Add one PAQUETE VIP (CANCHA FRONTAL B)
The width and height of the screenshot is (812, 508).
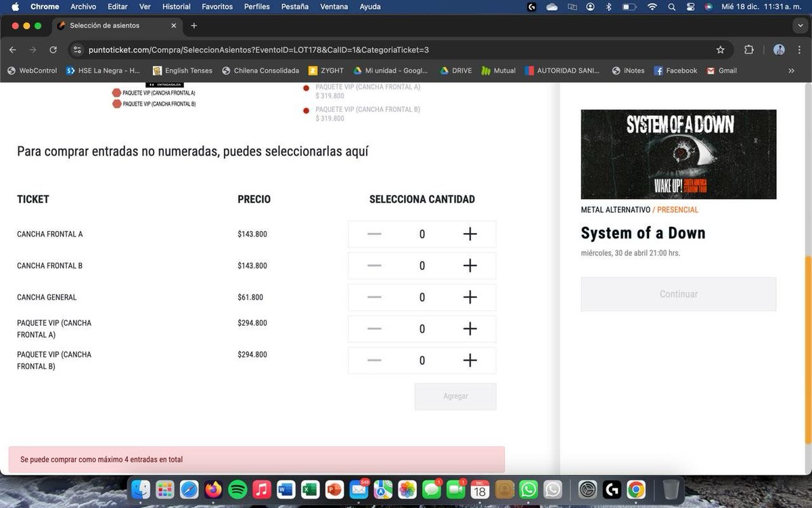[470, 360]
